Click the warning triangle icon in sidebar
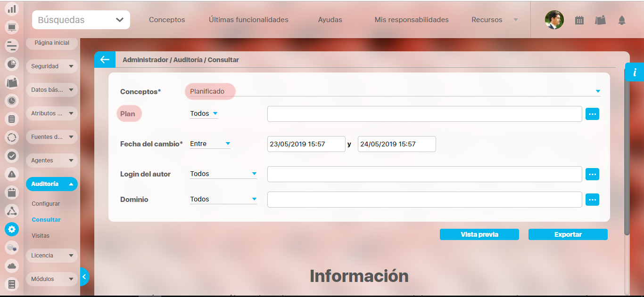 pos(12,174)
